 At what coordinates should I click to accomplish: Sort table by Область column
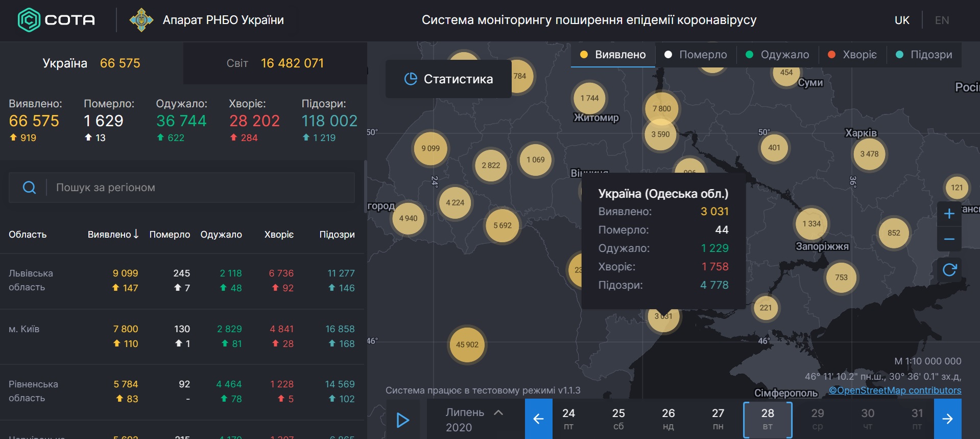(28, 235)
